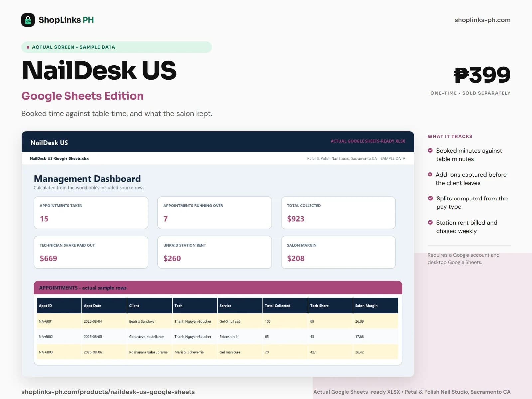This screenshot has width=532, height=399.
Task: Click the ShopLinks PH lock bag logo icon
Action: pyautogui.click(x=28, y=20)
